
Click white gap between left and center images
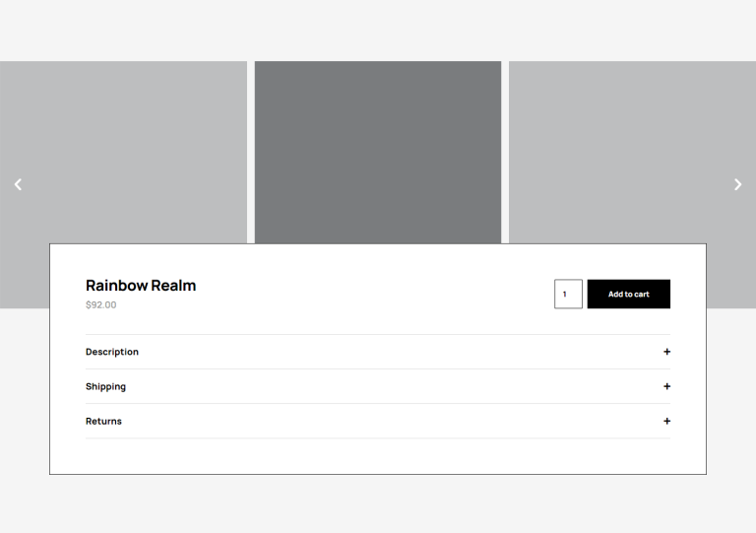coord(251,148)
